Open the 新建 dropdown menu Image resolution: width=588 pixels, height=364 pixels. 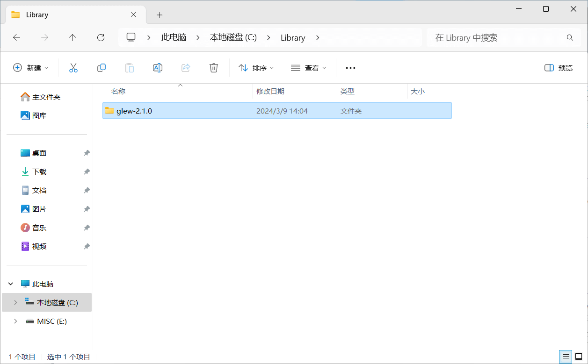point(30,68)
